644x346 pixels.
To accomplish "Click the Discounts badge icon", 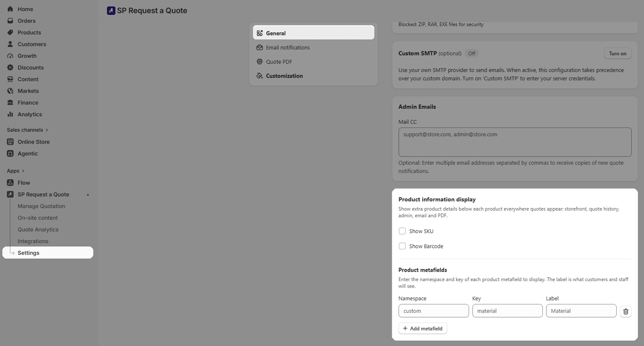I will (x=10, y=67).
